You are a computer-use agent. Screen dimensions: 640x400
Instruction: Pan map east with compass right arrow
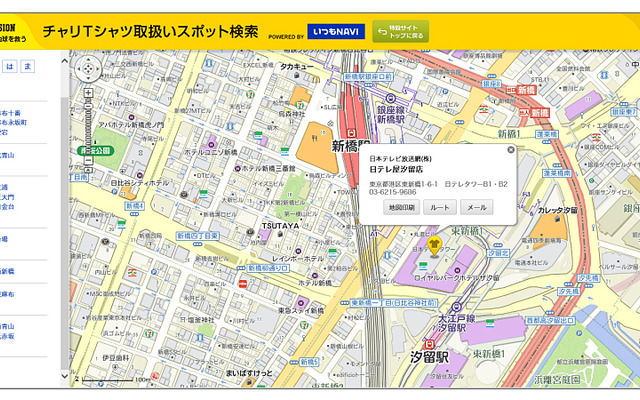point(97,69)
